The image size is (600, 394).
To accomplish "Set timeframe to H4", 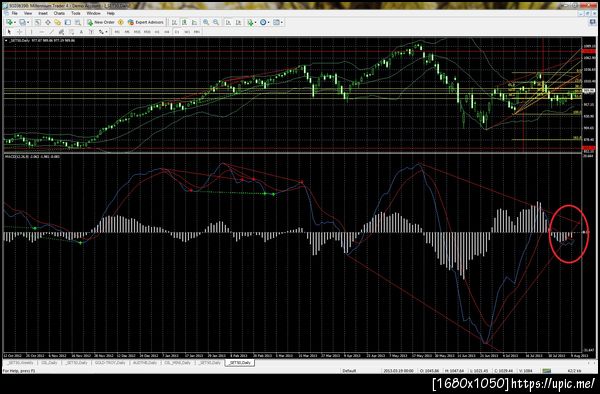I will [167, 32].
